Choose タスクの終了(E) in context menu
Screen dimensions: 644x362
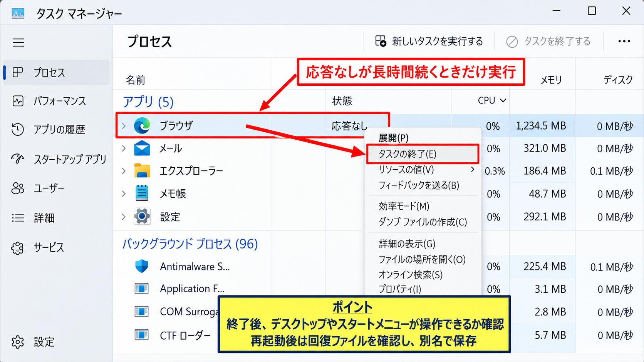click(x=423, y=154)
